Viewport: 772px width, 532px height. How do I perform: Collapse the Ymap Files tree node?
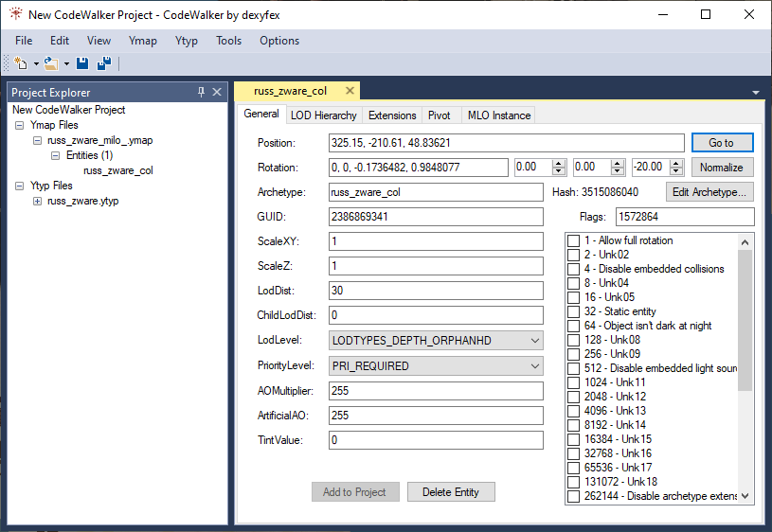(19, 125)
